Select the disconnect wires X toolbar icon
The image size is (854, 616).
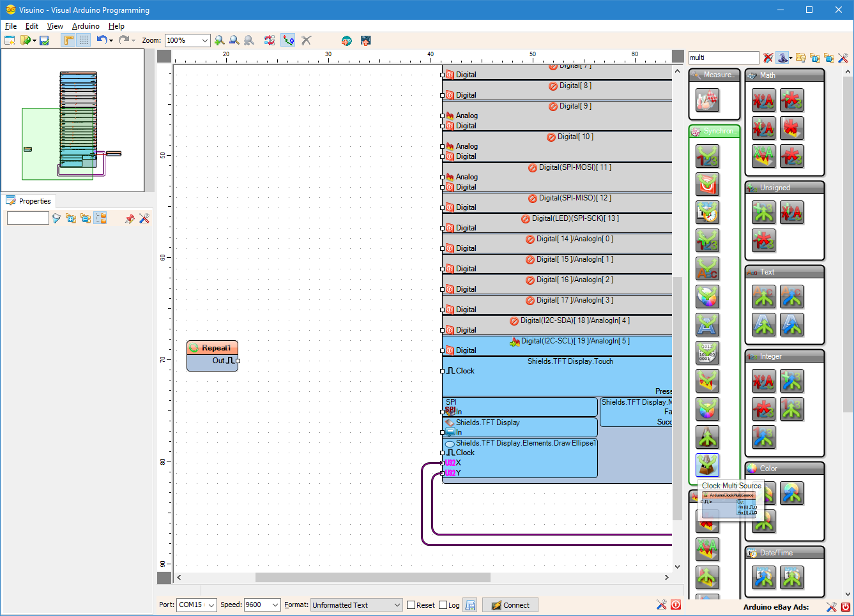point(306,40)
